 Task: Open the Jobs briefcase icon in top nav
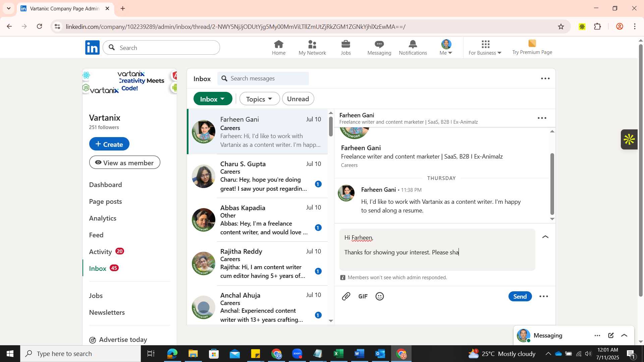click(346, 48)
